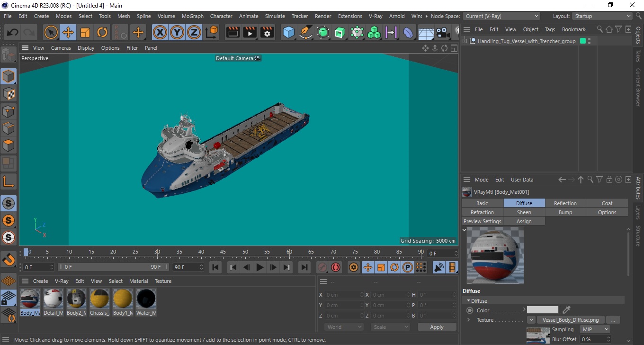
Task: Click the Apply button
Action: point(437,327)
